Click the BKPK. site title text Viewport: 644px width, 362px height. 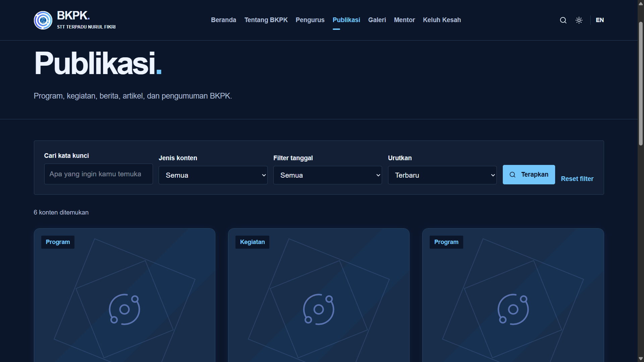click(x=73, y=15)
